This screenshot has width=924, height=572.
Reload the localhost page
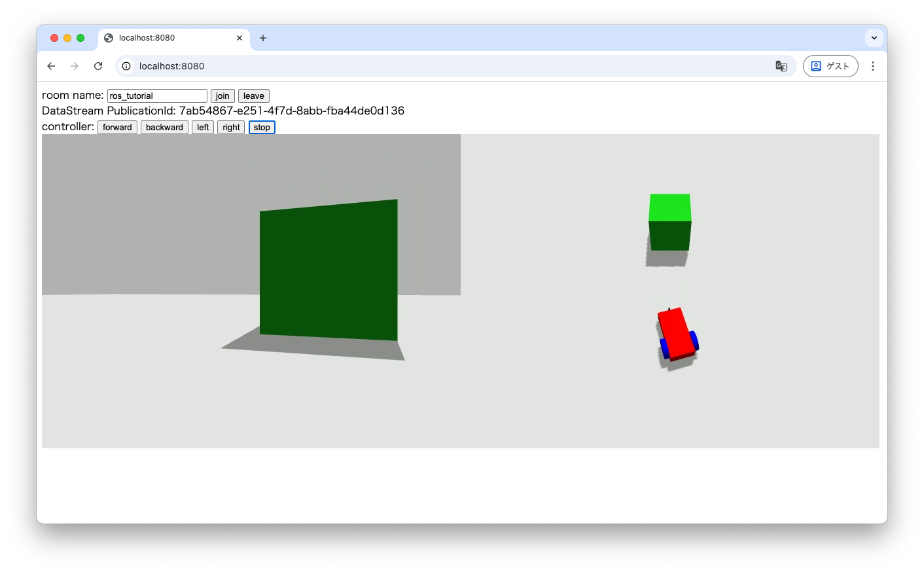tap(98, 66)
